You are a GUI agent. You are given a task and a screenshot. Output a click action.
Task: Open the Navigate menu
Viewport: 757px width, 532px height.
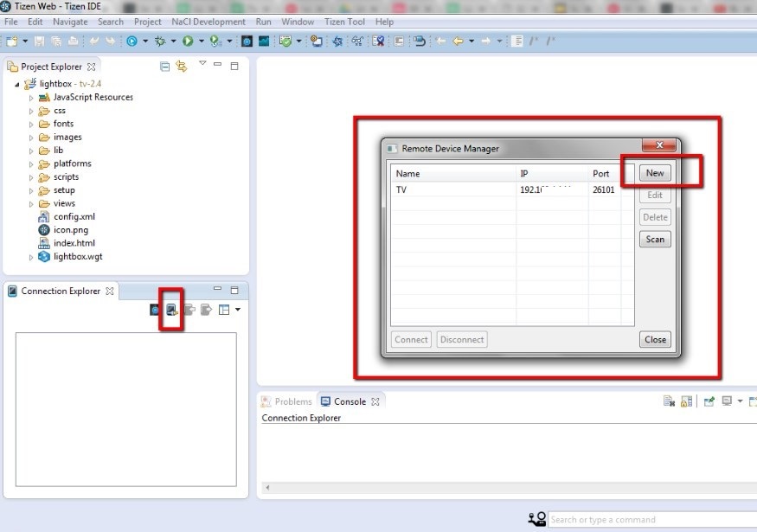coord(70,22)
